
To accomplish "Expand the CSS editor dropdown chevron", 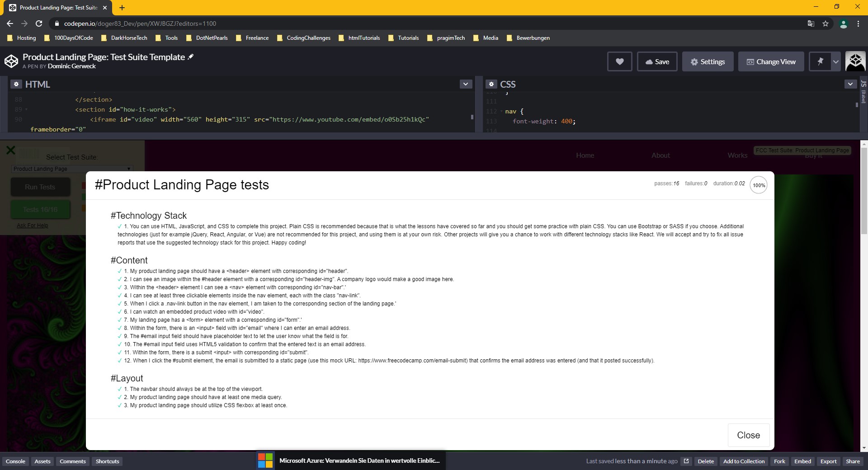I will coord(850,84).
